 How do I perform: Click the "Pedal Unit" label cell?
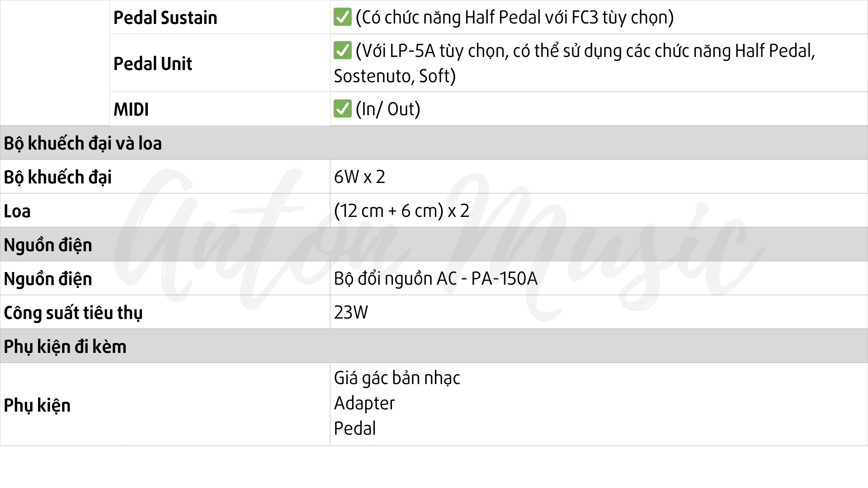click(152, 64)
